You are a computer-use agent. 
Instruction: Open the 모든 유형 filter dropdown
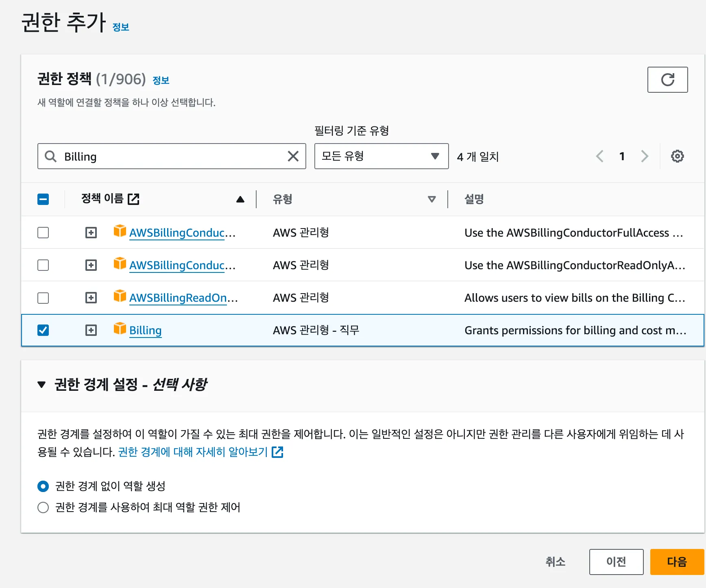click(381, 156)
